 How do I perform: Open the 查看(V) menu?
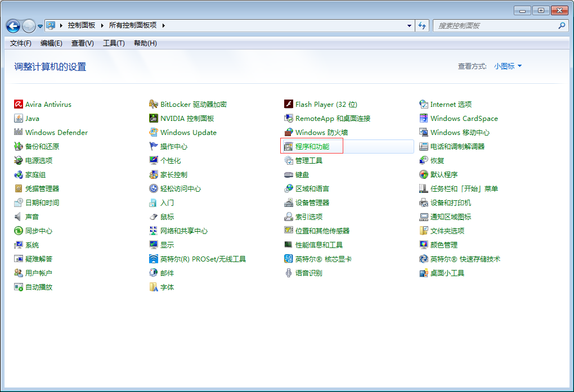[82, 43]
